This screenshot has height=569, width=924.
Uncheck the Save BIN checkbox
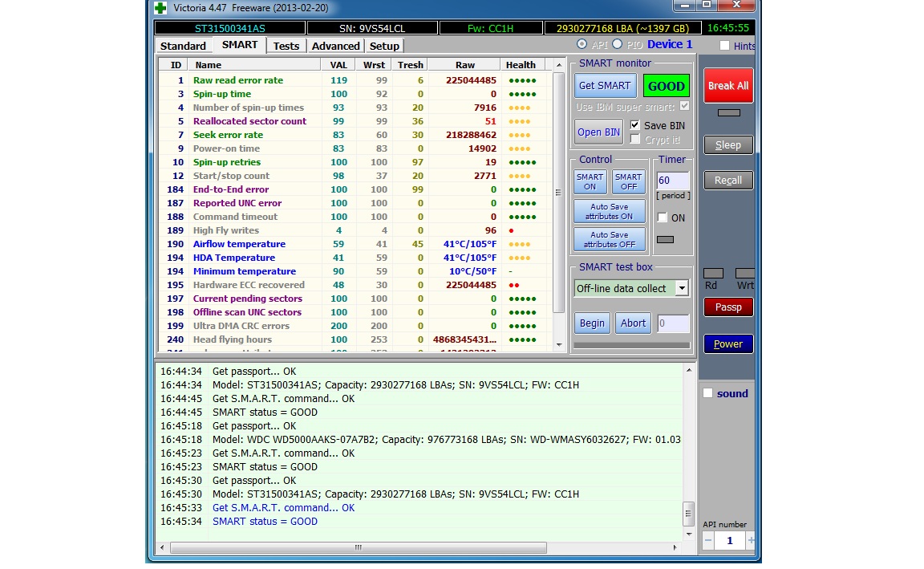tap(634, 125)
